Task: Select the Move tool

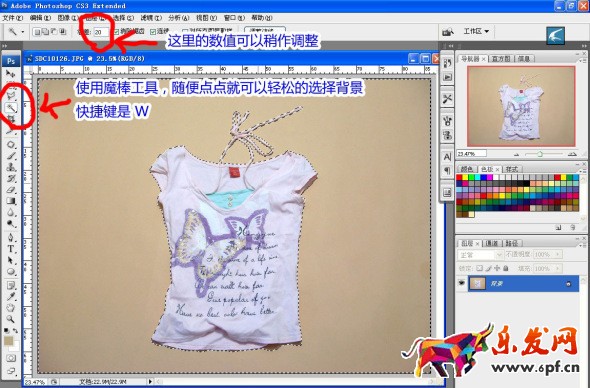Action: click(11, 73)
